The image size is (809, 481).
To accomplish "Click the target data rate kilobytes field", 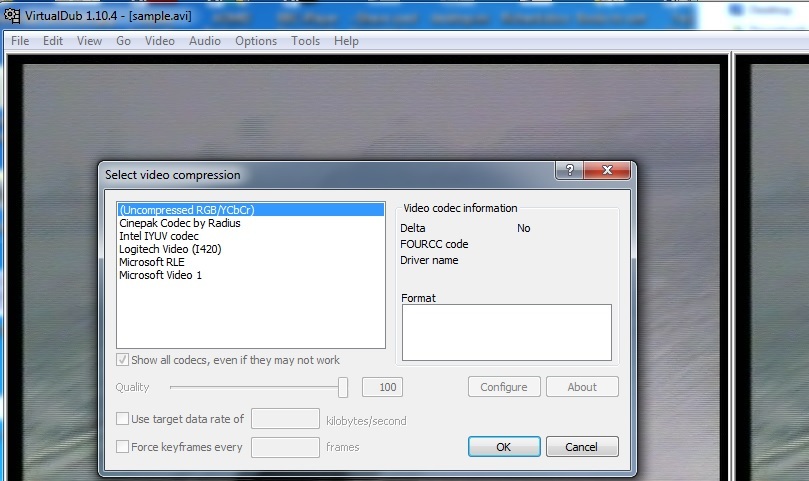I will coord(285,419).
